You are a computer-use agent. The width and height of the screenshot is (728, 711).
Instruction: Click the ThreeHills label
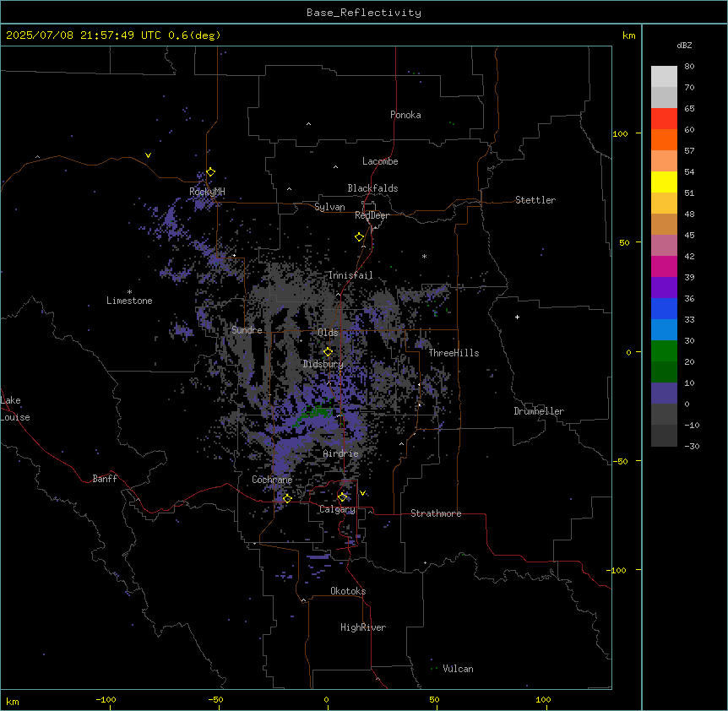(454, 353)
